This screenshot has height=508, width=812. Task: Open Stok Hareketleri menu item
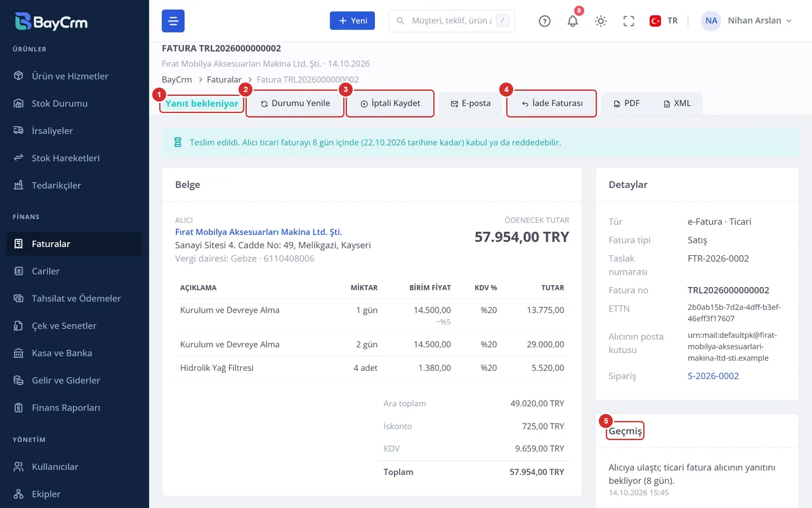(74, 158)
